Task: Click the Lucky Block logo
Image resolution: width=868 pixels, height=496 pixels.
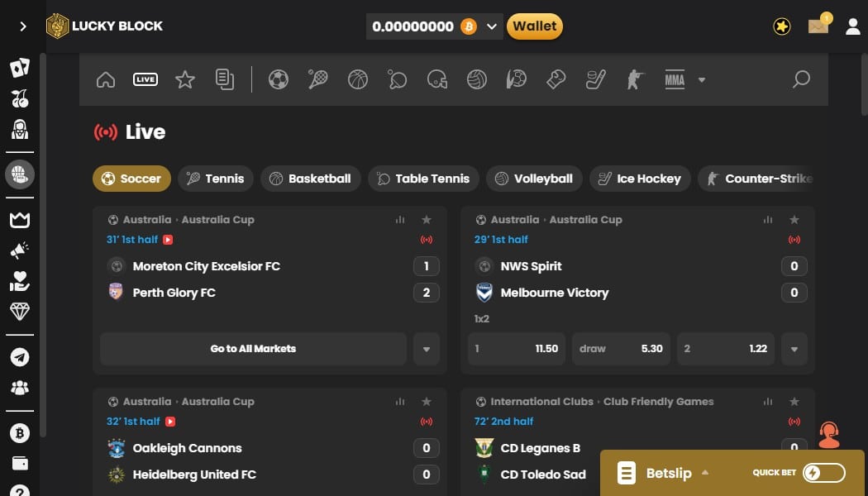Action: tap(105, 26)
